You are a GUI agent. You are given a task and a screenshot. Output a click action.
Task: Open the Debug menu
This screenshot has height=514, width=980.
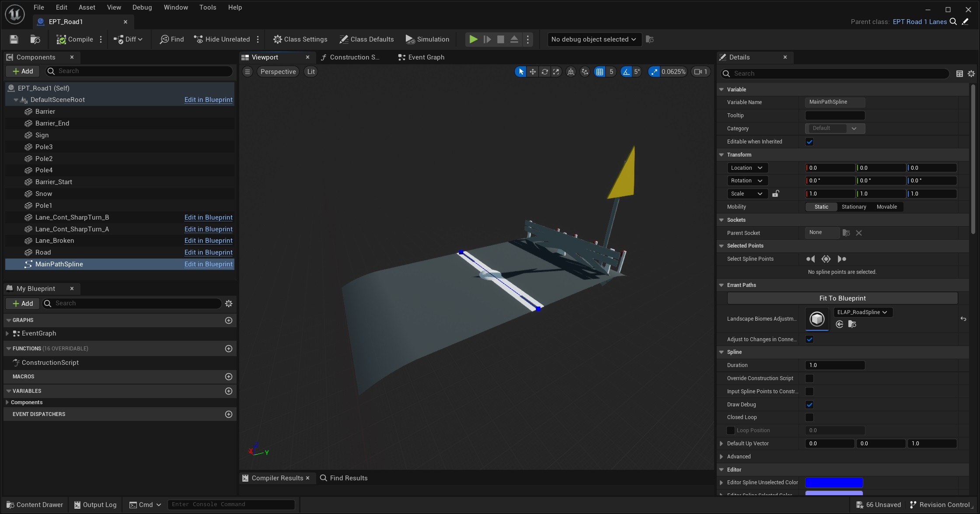(142, 7)
